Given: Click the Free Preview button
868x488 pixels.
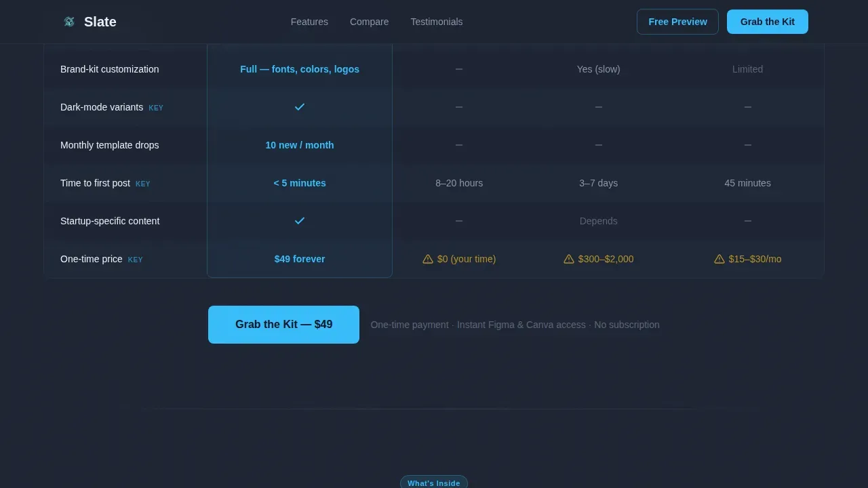Looking at the screenshot, I should pos(677,22).
